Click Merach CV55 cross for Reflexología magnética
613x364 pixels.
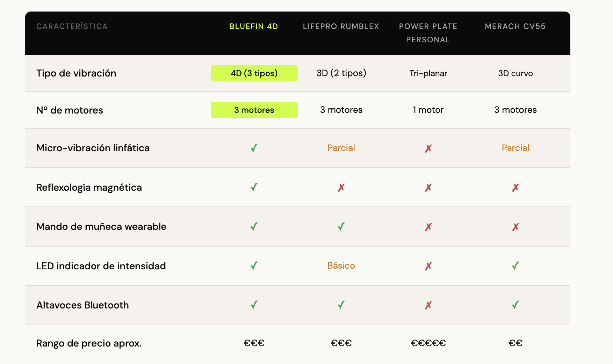(x=515, y=188)
